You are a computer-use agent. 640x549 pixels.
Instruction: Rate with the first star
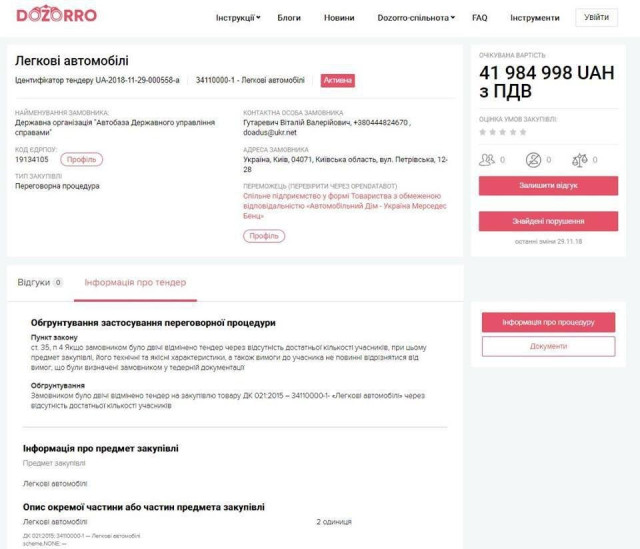click(x=483, y=131)
